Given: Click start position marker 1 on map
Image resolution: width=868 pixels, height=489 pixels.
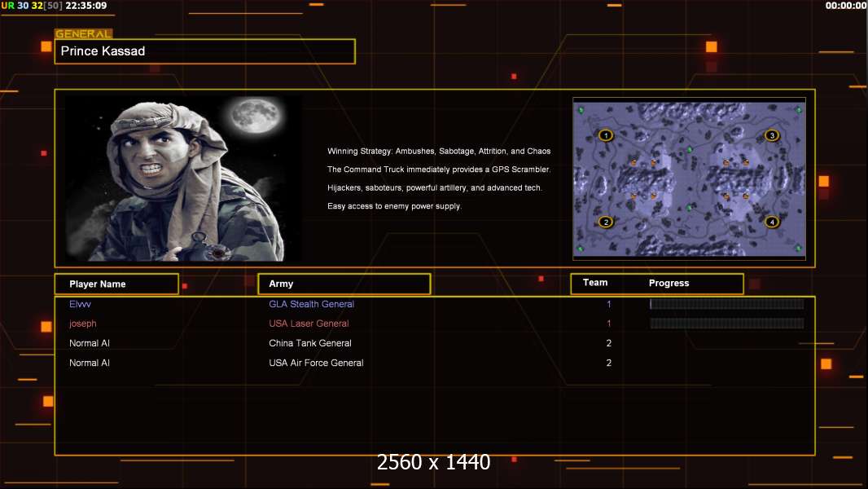Looking at the screenshot, I should click(606, 135).
